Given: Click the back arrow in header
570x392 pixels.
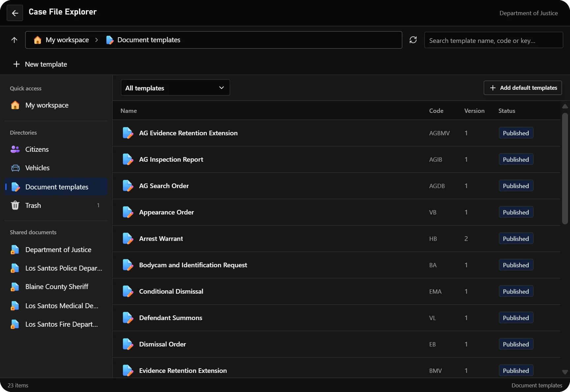Looking at the screenshot, I should tap(15, 13).
